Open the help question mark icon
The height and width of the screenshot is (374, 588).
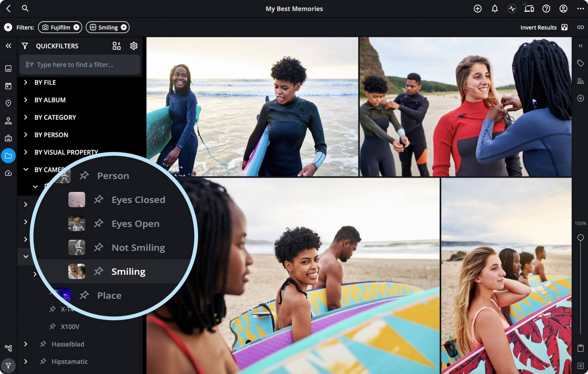(546, 9)
